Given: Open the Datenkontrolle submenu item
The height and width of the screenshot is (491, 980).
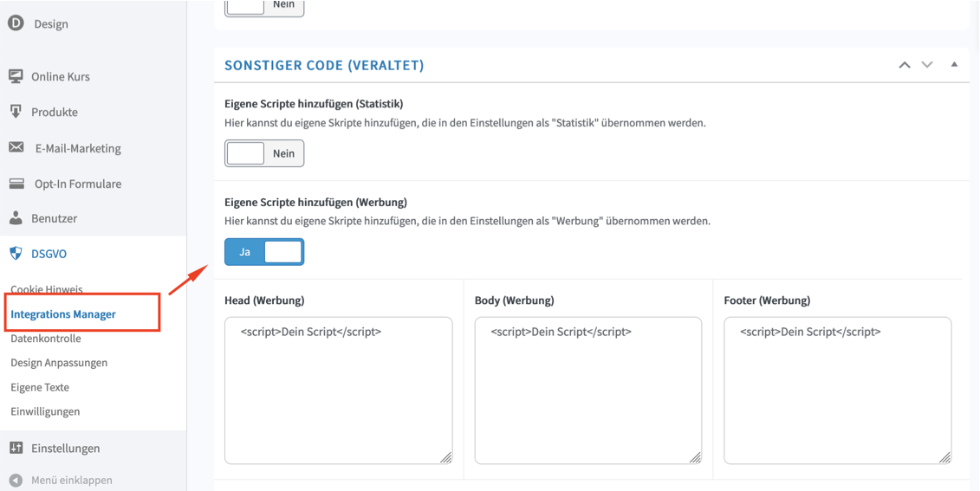Looking at the screenshot, I should pyautogui.click(x=46, y=339).
